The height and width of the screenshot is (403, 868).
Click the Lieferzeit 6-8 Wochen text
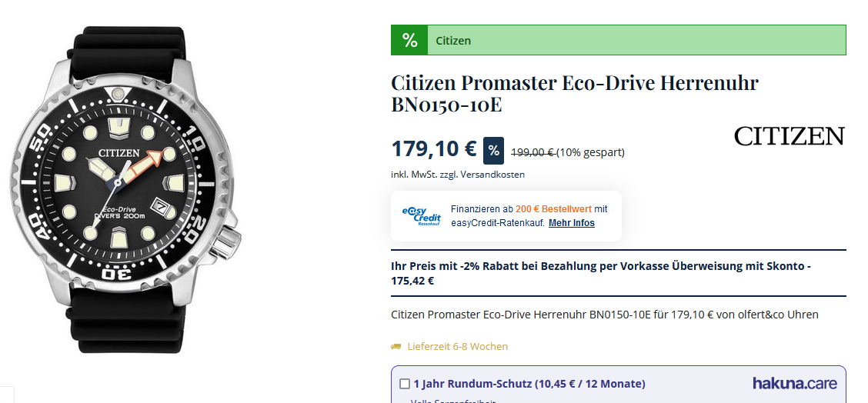tap(457, 347)
